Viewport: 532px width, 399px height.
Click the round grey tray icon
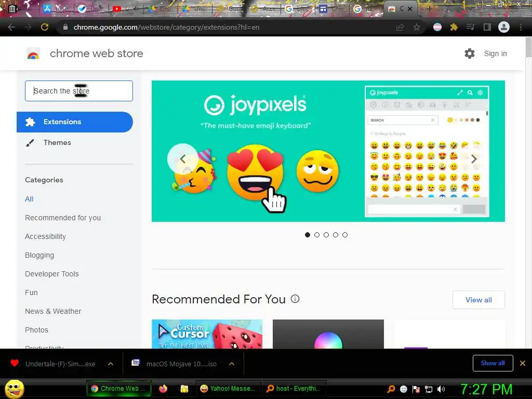pos(403,389)
